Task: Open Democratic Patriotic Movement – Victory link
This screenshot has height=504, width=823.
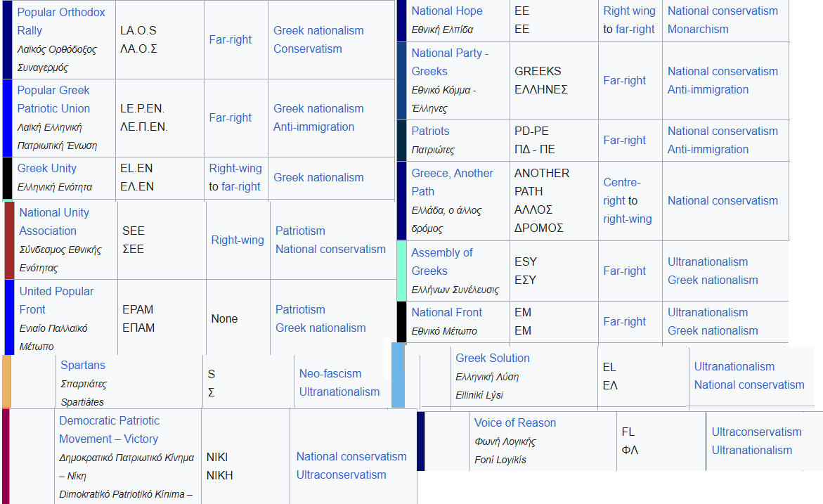Action: [x=109, y=429]
